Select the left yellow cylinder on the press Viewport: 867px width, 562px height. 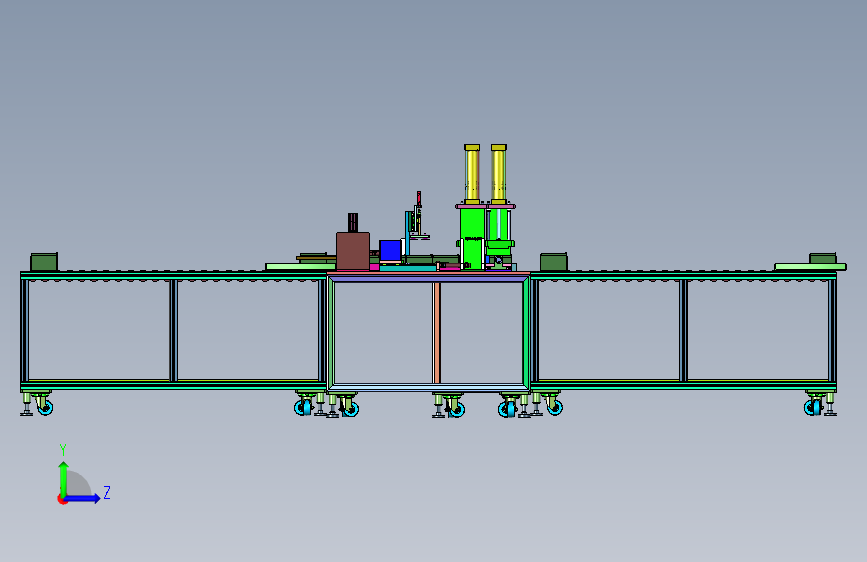[x=472, y=175]
